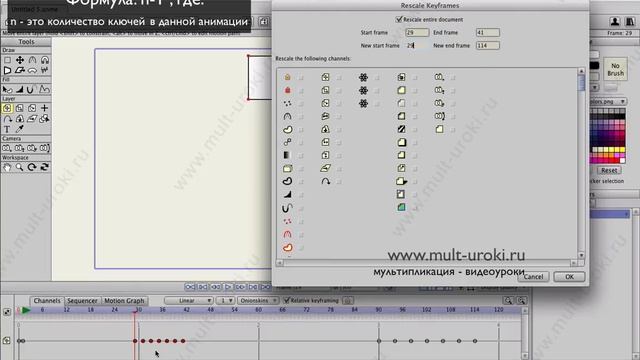Click the Start frame field
Screen dimensions: 640x360
click(417, 32)
